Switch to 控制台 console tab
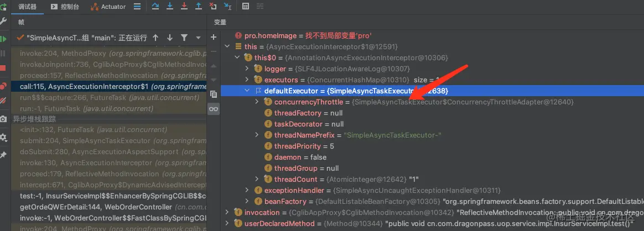644x231 pixels. tap(65, 7)
